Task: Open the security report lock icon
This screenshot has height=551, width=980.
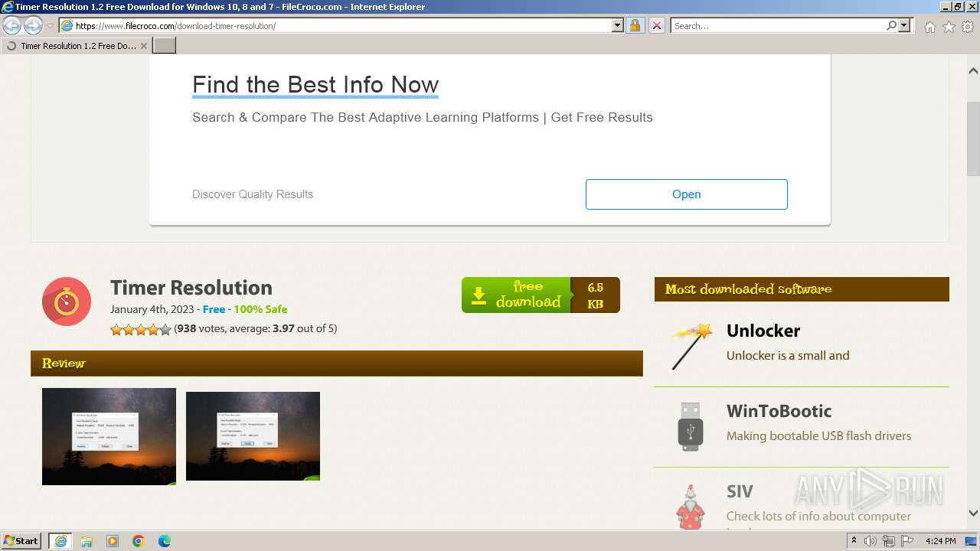Action: pos(635,25)
